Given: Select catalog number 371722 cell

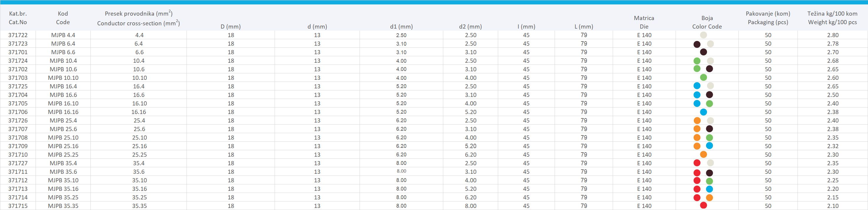Looking at the screenshot, I should tap(18, 35).
